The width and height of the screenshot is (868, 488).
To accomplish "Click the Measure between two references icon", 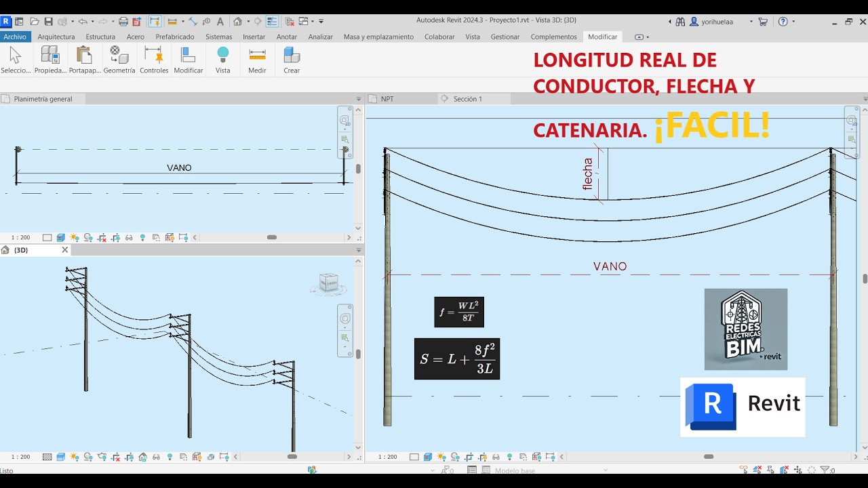I will click(x=172, y=22).
